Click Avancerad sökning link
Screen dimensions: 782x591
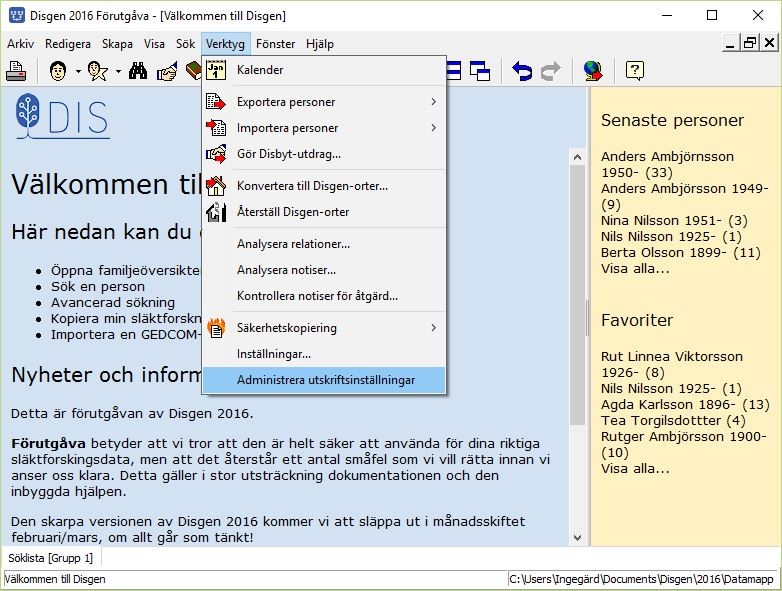(113, 302)
